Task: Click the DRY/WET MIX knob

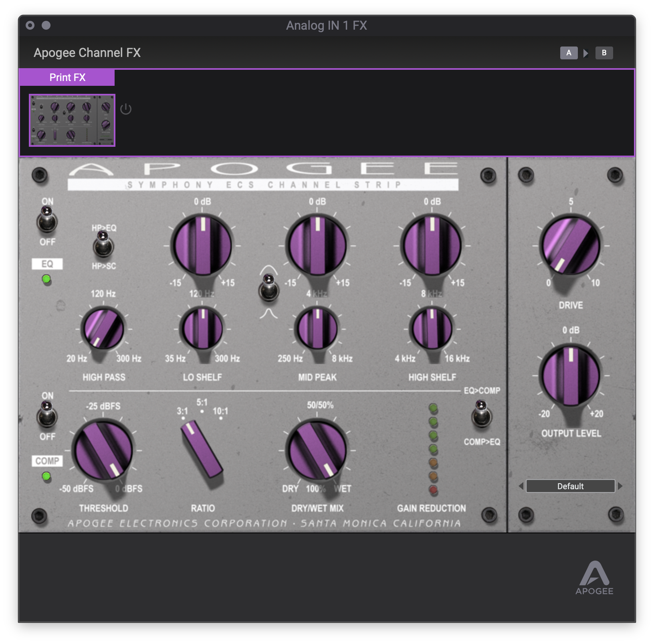Action: tap(317, 450)
